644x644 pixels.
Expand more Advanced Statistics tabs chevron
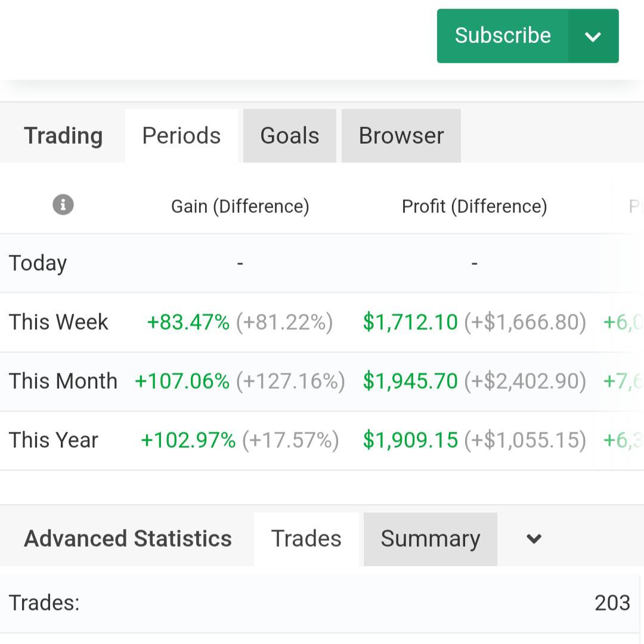pos(534,539)
